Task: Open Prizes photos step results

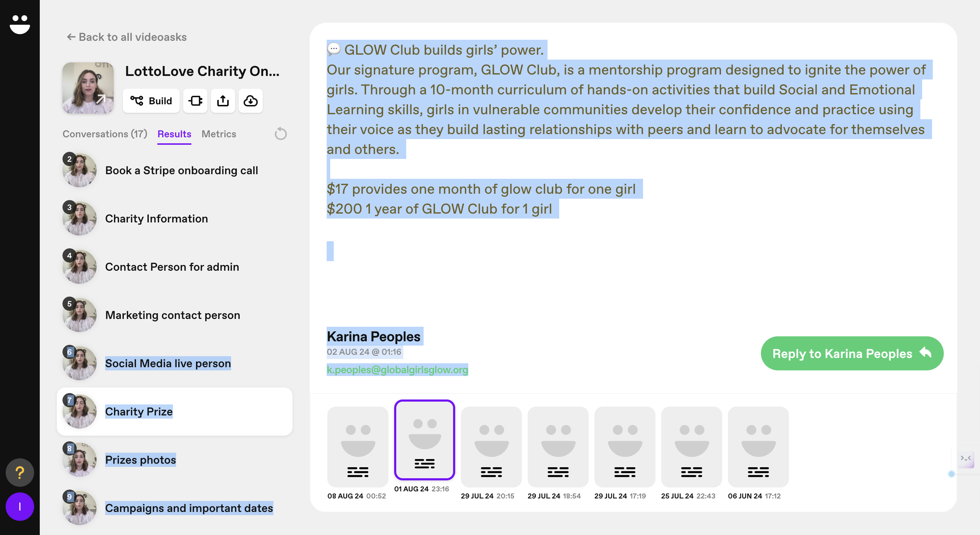Action: click(x=140, y=460)
